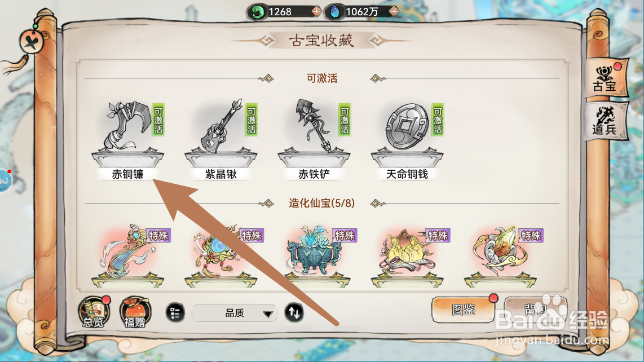Click the plus next to jade currency 1268
This screenshot has height=362, width=644.
tap(316, 11)
